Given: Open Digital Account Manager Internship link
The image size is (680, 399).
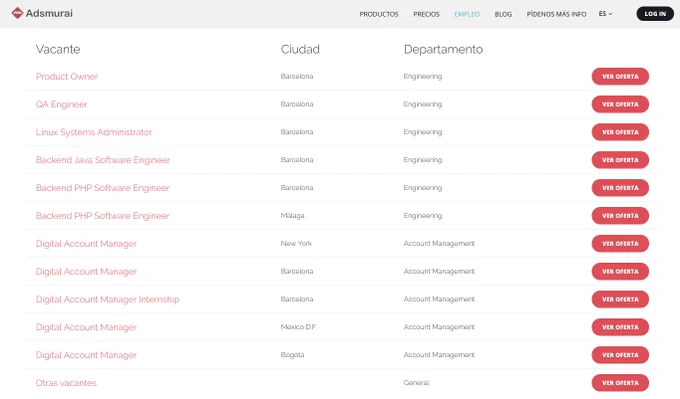Looking at the screenshot, I should (x=108, y=299).
